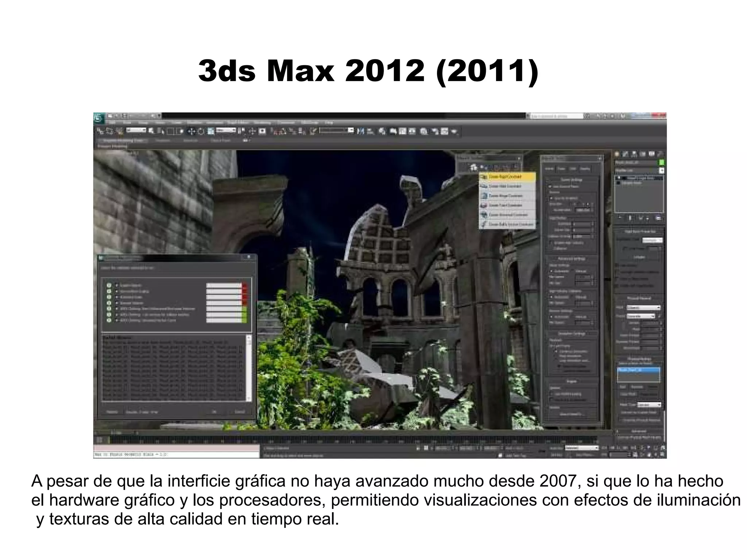Click the teapot Render Production icon

pos(454,131)
